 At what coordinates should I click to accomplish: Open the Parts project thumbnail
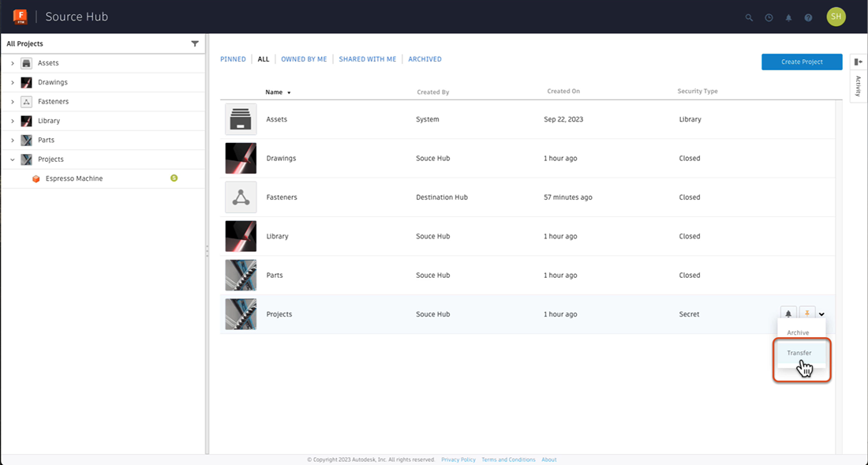click(x=241, y=275)
